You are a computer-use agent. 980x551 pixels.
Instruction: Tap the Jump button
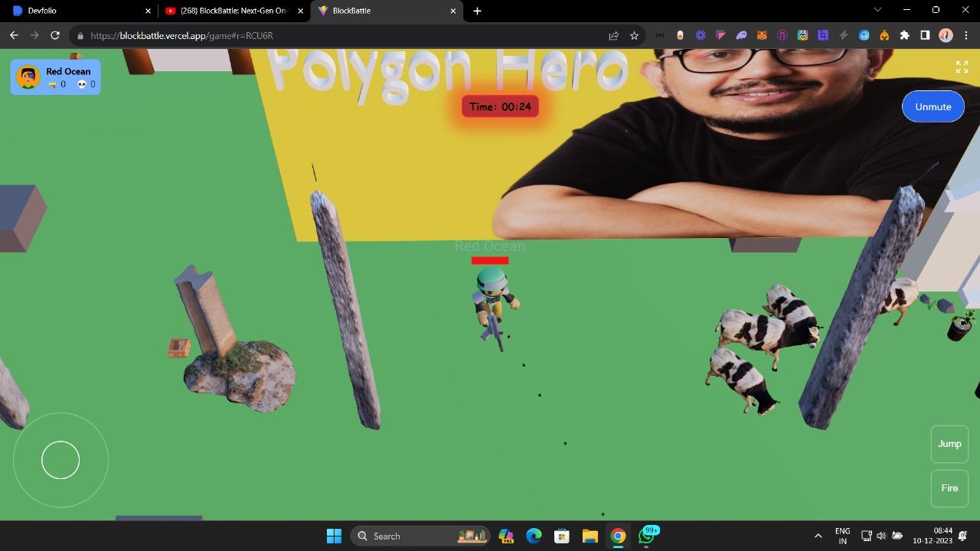(949, 444)
